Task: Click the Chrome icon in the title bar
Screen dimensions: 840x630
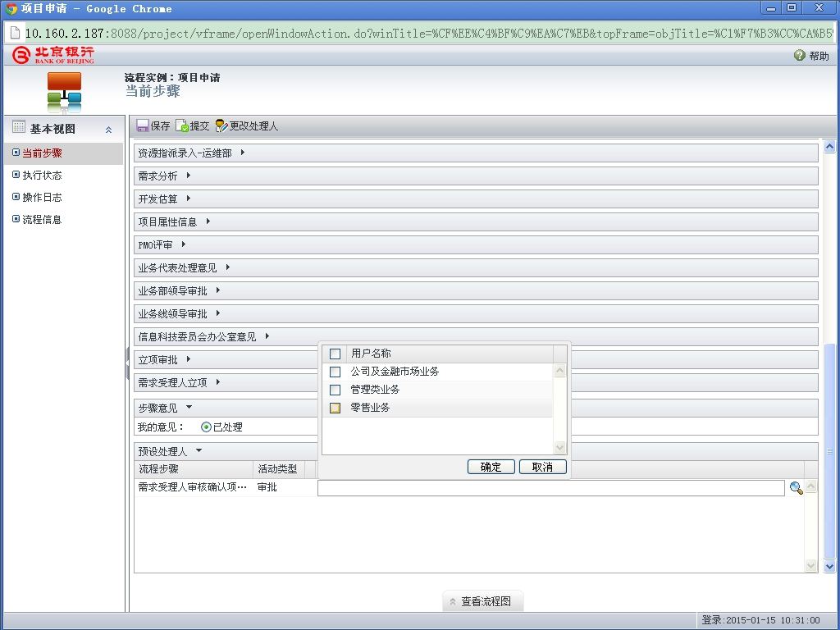Action: tap(11, 8)
